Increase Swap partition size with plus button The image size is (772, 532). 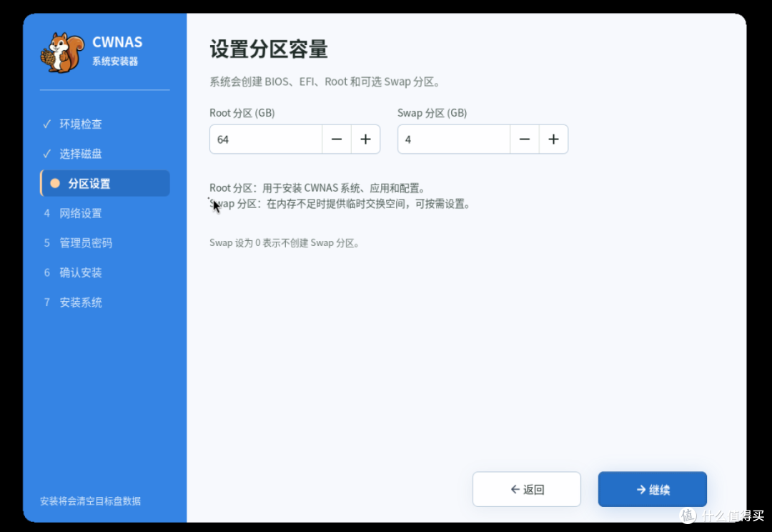click(554, 139)
